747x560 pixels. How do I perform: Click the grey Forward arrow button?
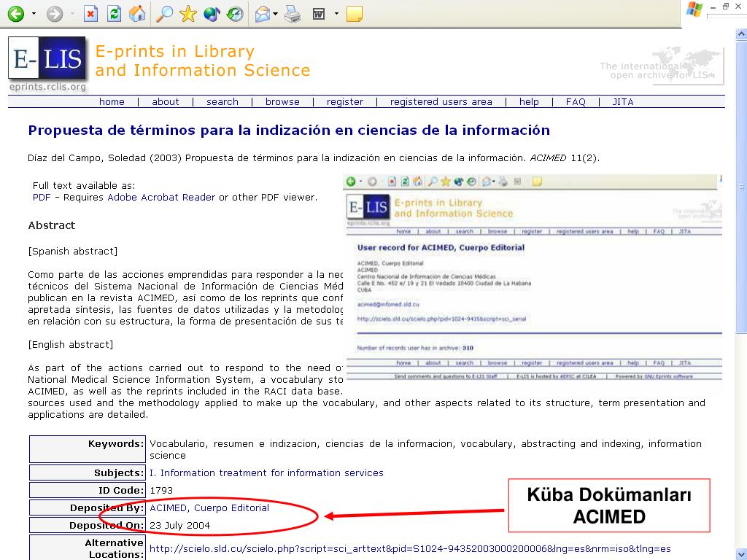(x=54, y=14)
